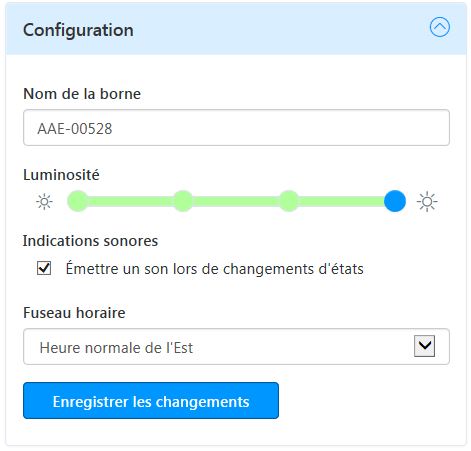Click the 'Émettre un son lors de changements d'états' label
Viewport: 471px width, 451px height.
click(x=214, y=269)
